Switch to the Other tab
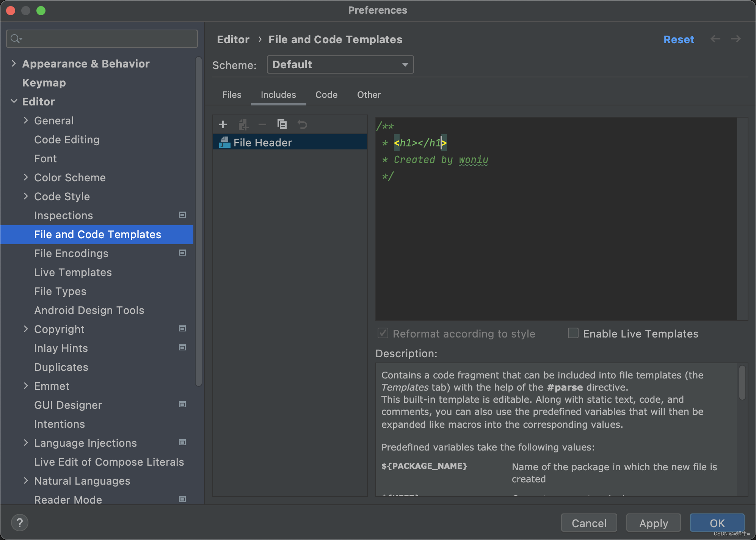This screenshot has width=756, height=540. point(369,95)
